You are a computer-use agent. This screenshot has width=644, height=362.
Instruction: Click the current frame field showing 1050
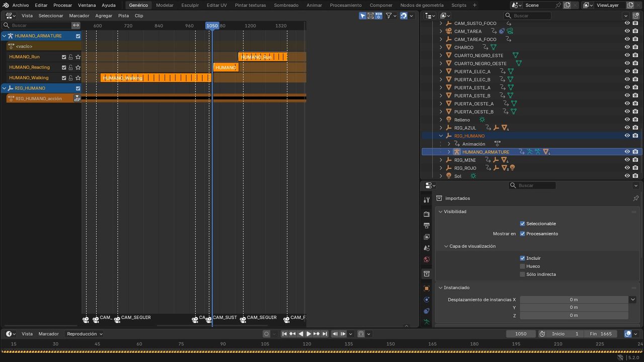pos(521,334)
